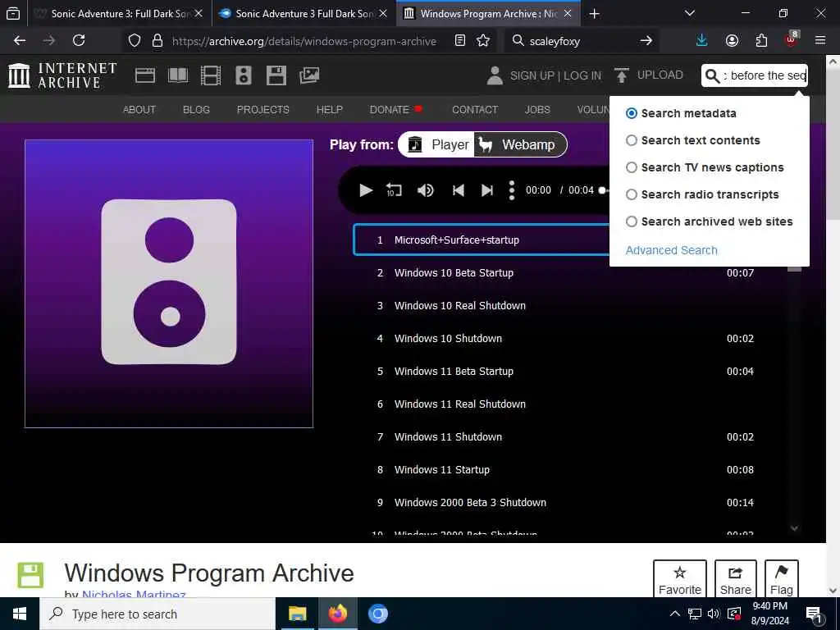Switch playback to the Player mode
This screenshot has height=630, width=840.
pos(437,144)
